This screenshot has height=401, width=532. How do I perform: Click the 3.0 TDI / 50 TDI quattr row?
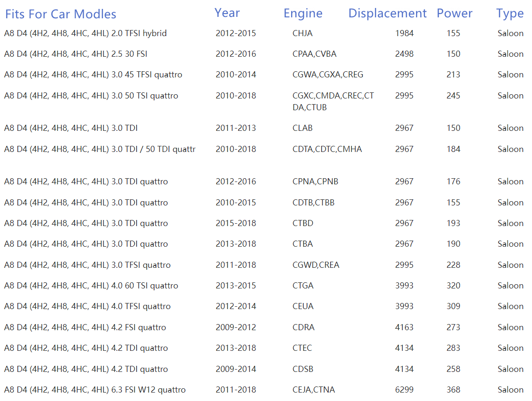[264, 149]
